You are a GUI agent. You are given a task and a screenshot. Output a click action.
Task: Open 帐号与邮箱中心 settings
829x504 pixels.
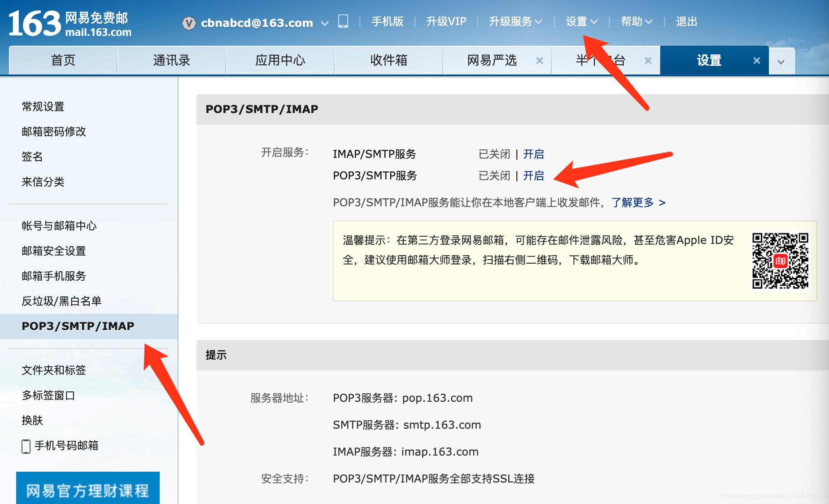[59, 226]
